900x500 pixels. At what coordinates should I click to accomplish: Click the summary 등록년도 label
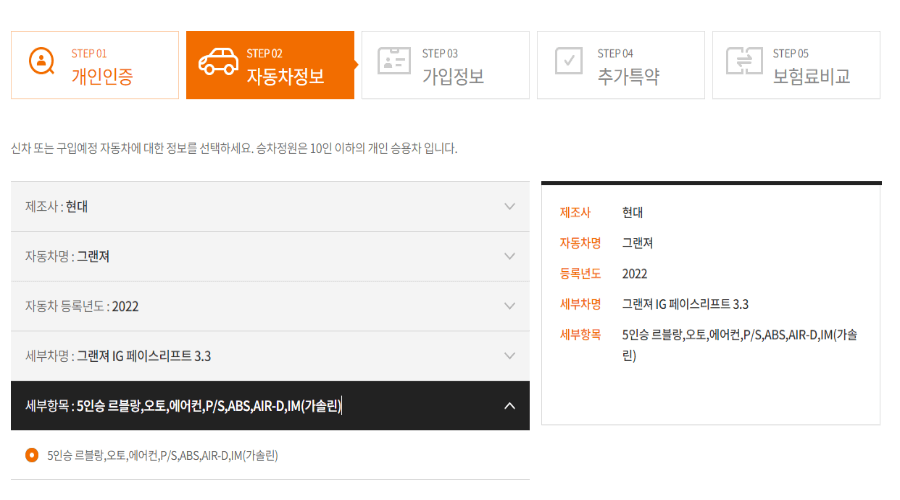click(580, 274)
